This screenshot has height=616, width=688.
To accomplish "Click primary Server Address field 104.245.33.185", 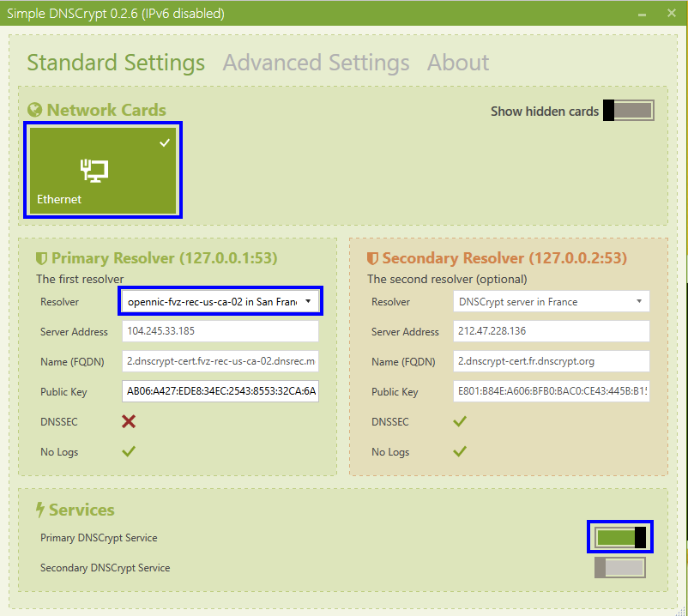I will [x=220, y=331].
